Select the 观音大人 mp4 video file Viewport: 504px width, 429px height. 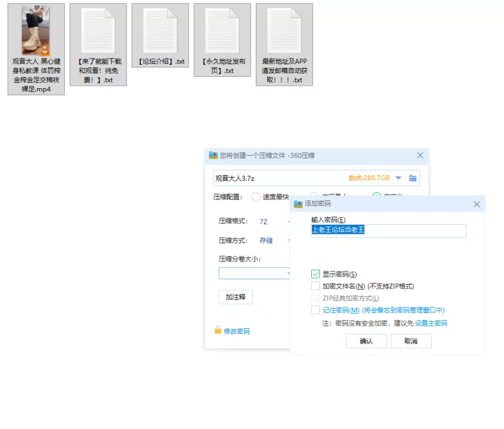pyautogui.click(x=36, y=49)
